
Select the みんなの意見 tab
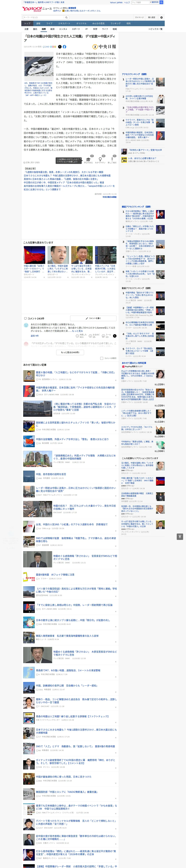pos(99,24)
